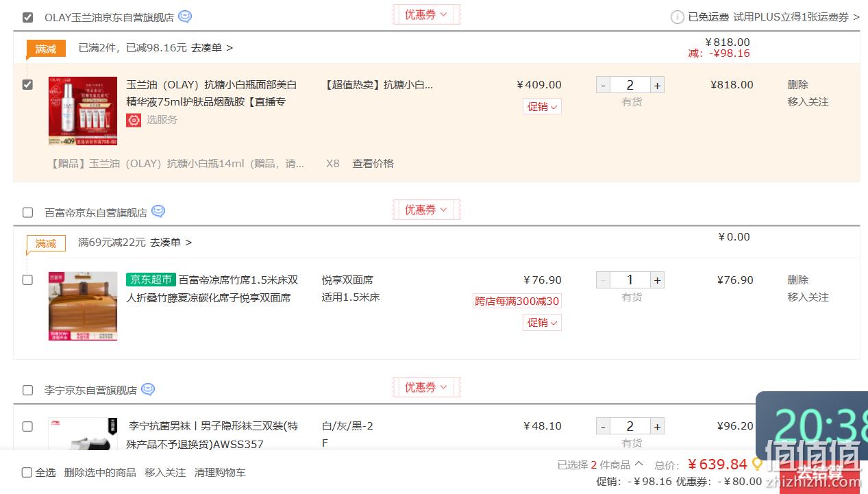The width and height of the screenshot is (868, 494).
Task: Click 去凑单 in OLAY promotion row
Action: coord(212,48)
